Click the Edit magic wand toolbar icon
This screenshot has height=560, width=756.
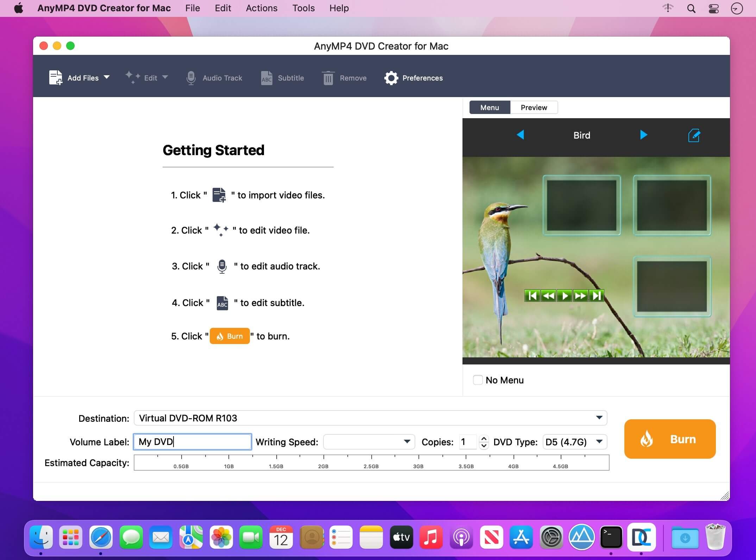[133, 77]
